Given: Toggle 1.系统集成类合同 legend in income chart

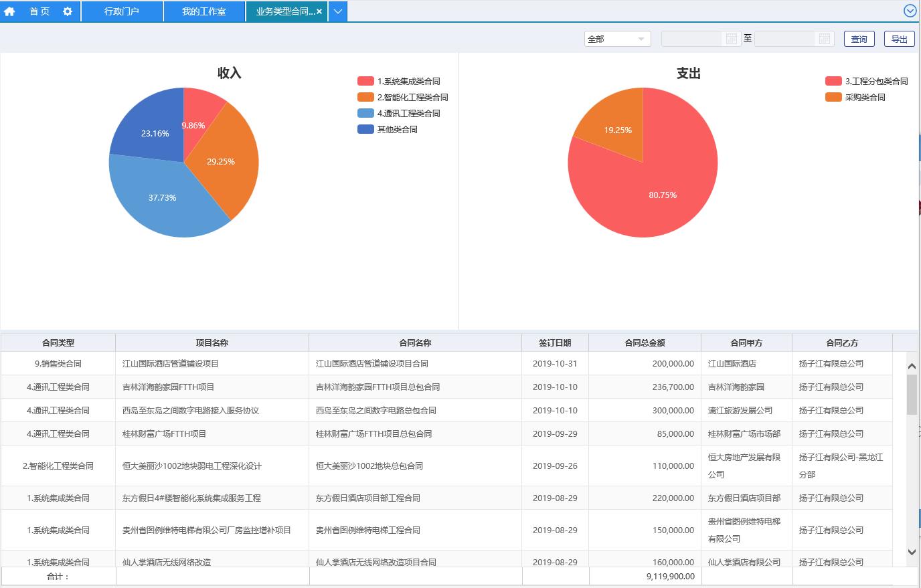Looking at the screenshot, I should click(x=400, y=81).
